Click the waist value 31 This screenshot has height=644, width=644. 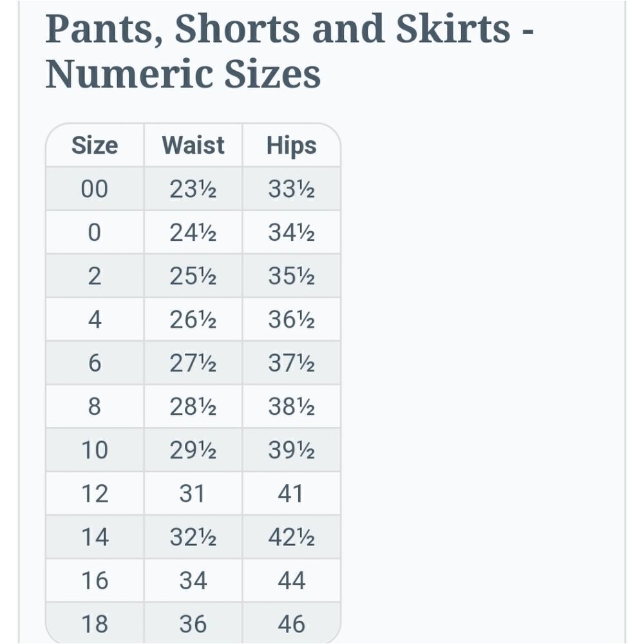click(x=193, y=494)
